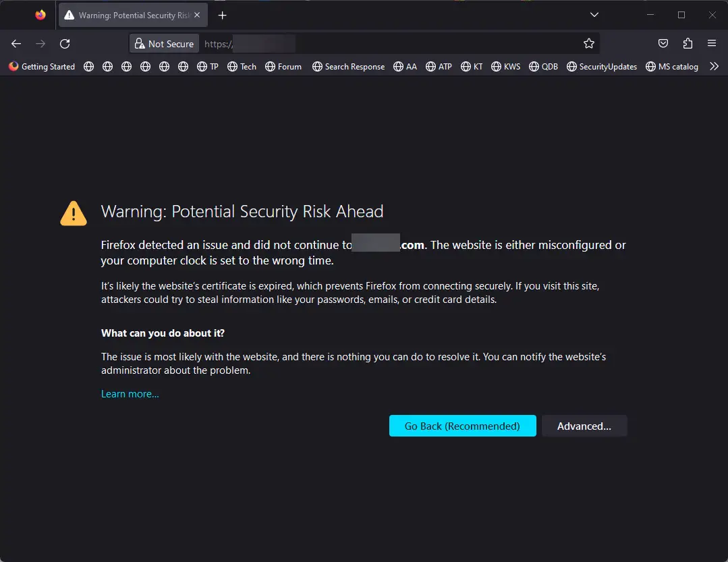Click the Not Secure lock indicator
The width and height of the screenshot is (728, 562).
165,44
